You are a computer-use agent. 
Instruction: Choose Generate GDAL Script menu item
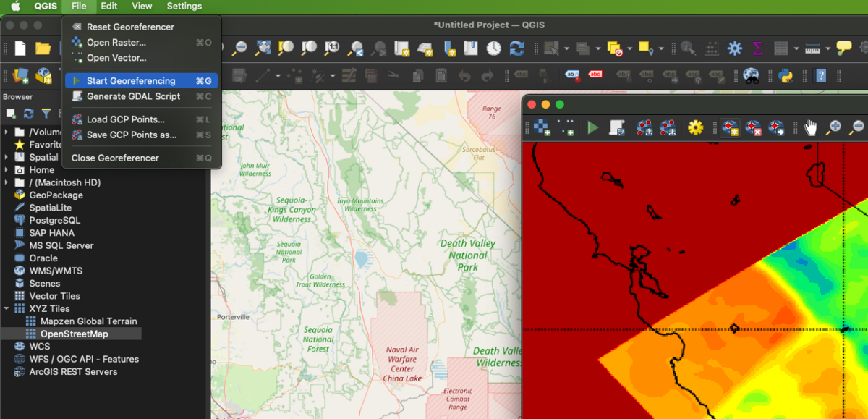point(133,96)
